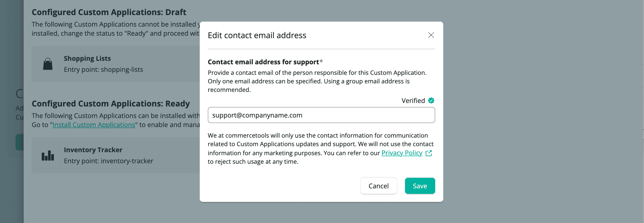Screen dimensions: 644x223
Task: Click the Entry point: shopping-lists text
Action: point(103,70)
